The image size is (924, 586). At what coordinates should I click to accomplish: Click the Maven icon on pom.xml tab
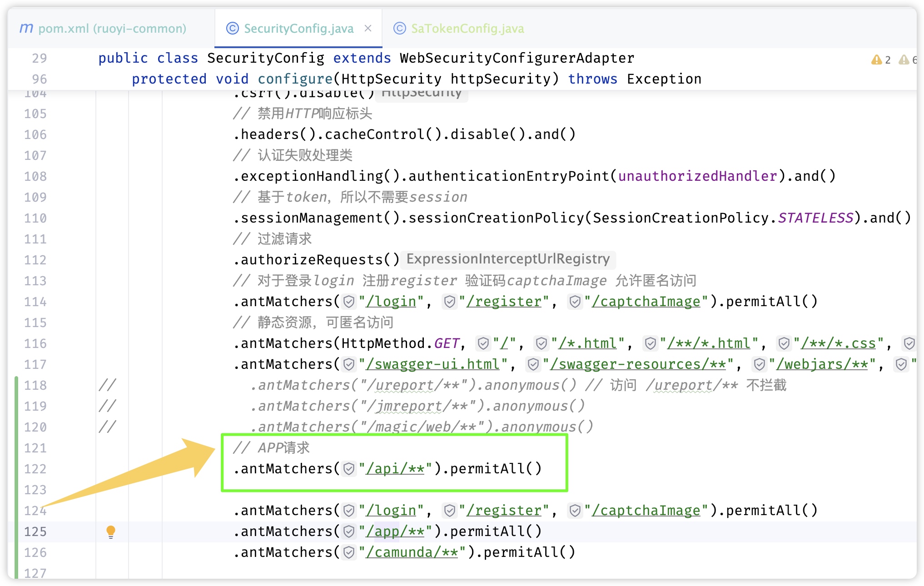[x=26, y=28]
